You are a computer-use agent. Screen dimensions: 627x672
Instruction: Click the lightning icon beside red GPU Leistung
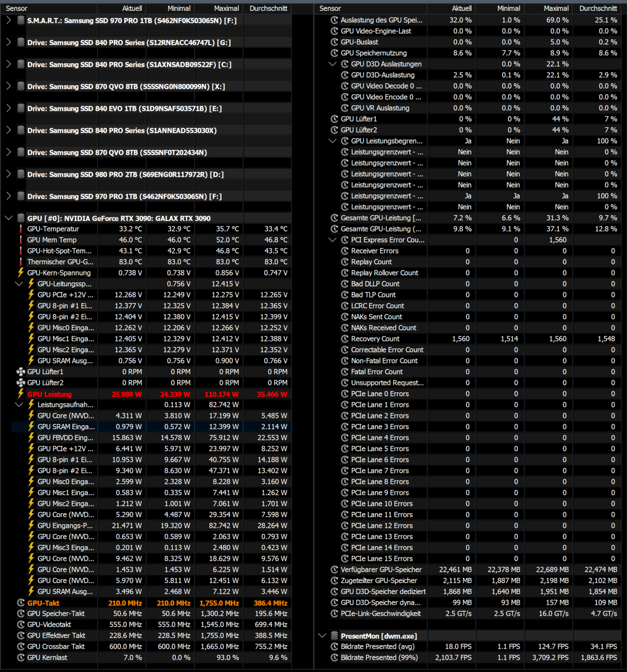click(21, 394)
